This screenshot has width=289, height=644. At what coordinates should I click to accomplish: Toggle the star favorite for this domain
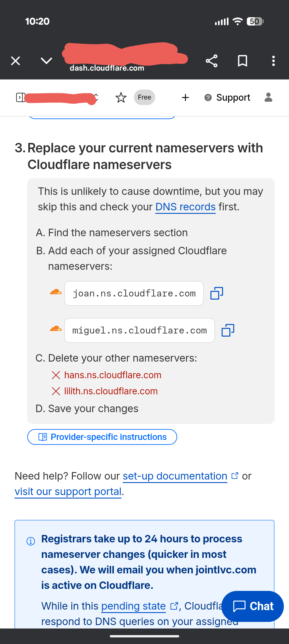[x=121, y=97]
